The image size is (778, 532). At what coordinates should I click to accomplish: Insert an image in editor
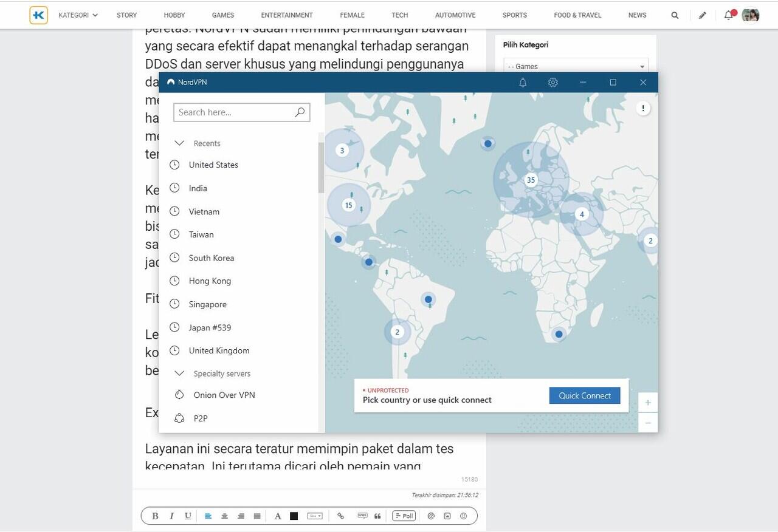point(447,516)
